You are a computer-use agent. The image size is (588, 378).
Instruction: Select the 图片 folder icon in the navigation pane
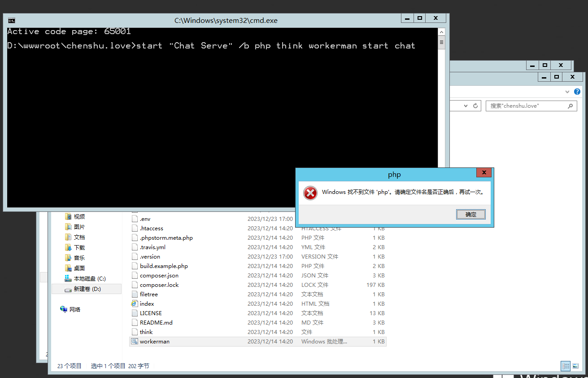coord(68,227)
